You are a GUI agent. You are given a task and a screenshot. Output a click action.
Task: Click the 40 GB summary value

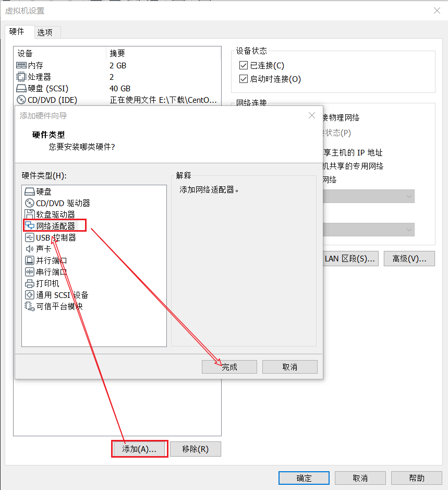coord(120,89)
